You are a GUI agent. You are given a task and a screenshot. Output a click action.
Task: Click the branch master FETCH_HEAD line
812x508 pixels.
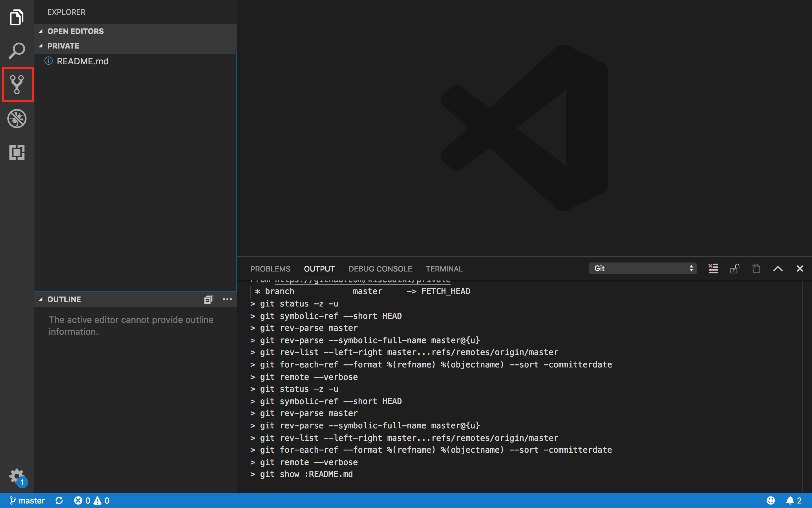click(x=362, y=291)
